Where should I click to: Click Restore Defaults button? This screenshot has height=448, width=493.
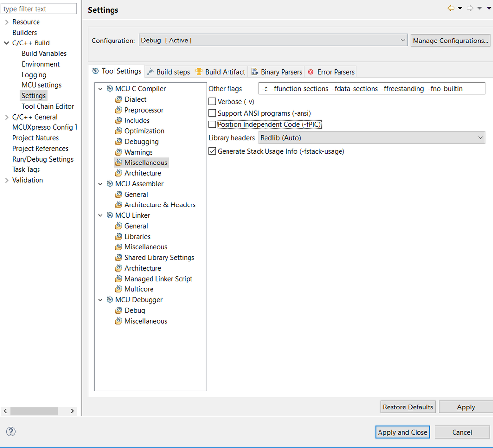point(408,407)
